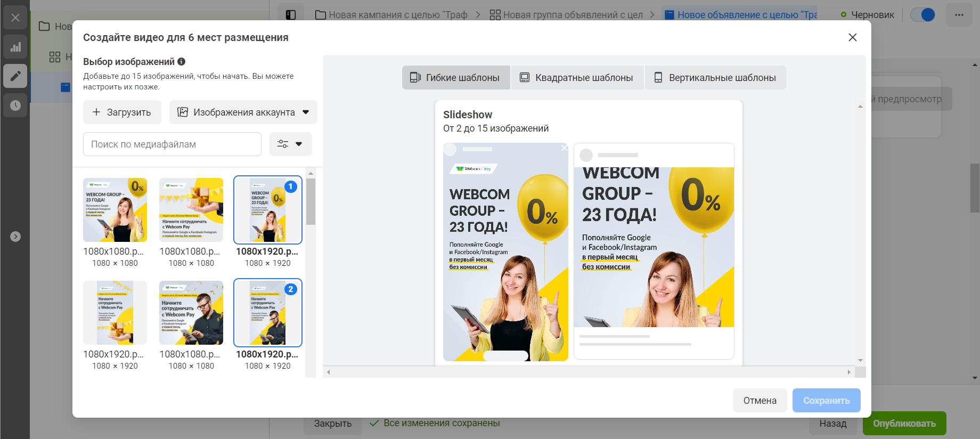Switch to Вертикальные шаблоны tab
Image resolution: width=980 pixels, height=439 pixels.
715,78
